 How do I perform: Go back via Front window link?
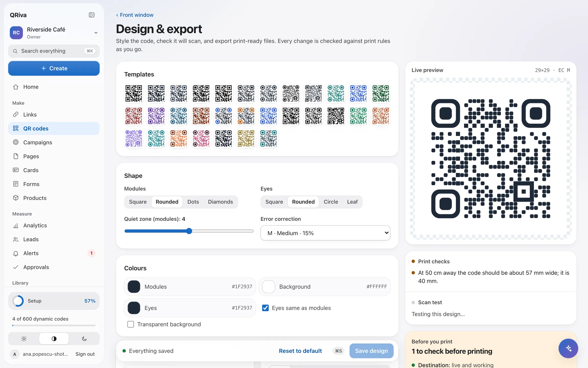coord(135,15)
